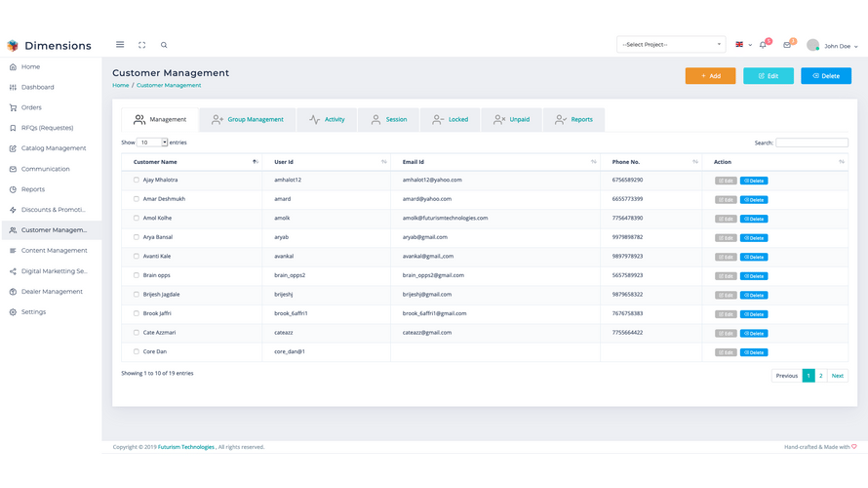
Task: Sort by Email Id column arrows
Action: click(x=593, y=162)
